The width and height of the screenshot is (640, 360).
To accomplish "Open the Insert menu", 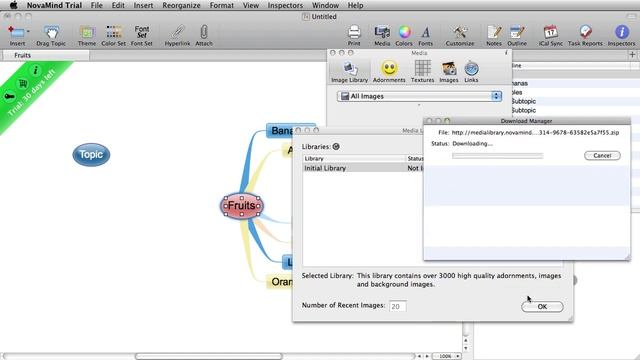I will pos(143,5).
